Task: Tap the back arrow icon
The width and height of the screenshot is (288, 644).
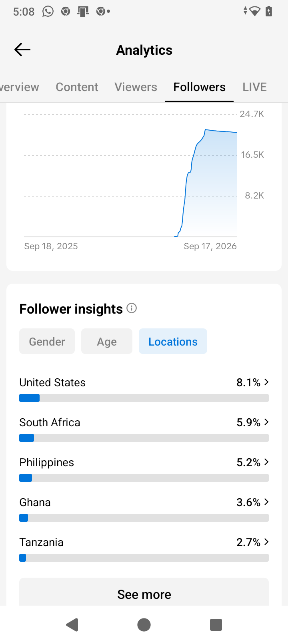Action: [22, 50]
